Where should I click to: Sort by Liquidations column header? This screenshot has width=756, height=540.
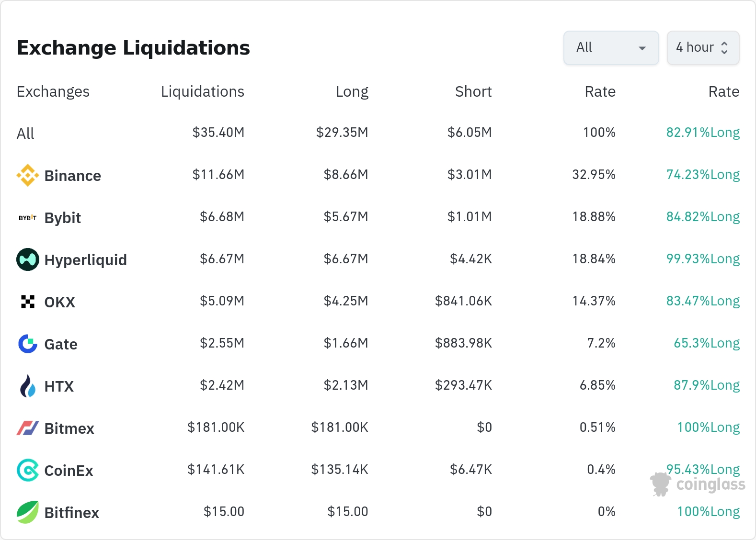202,91
